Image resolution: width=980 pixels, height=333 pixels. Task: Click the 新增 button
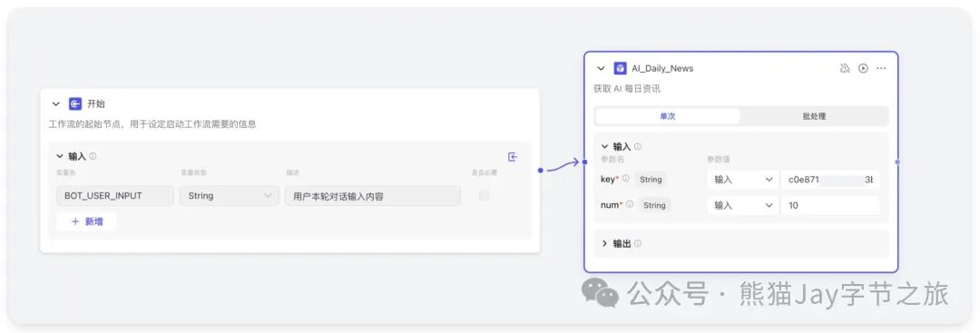tap(86, 221)
